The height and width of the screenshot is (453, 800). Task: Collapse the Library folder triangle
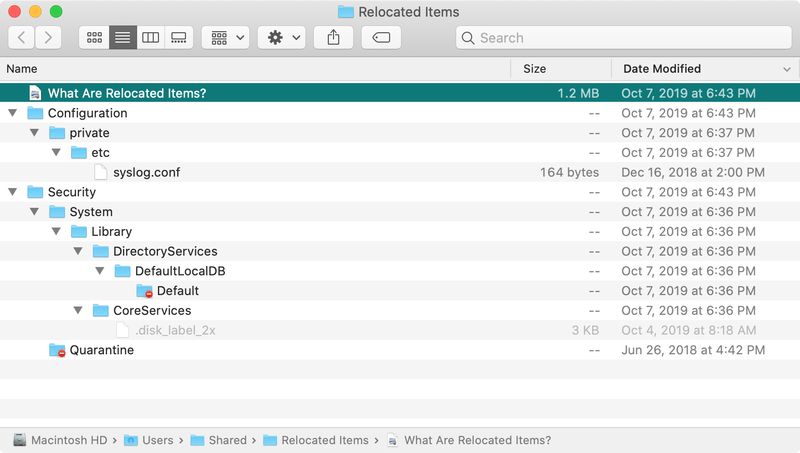(x=56, y=232)
